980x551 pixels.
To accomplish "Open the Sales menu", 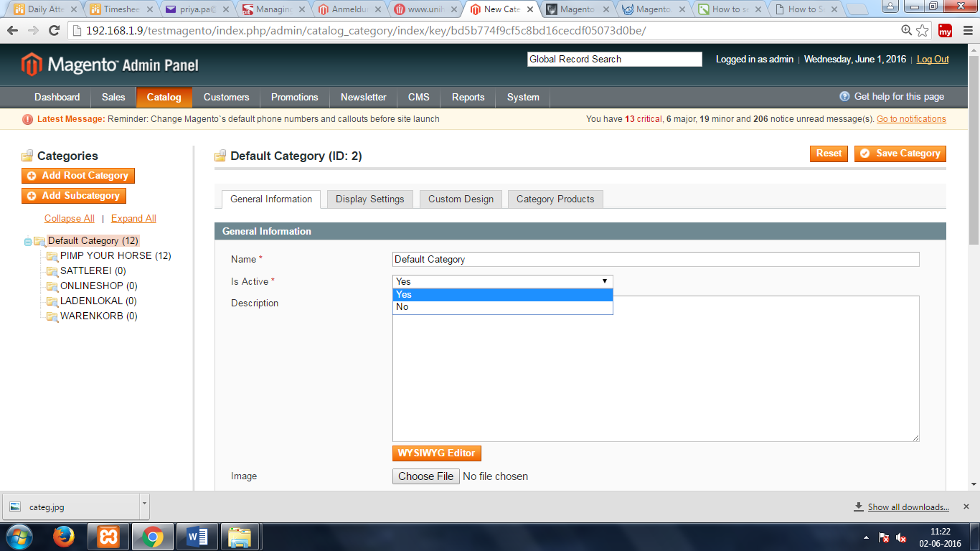I will click(x=113, y=97).
